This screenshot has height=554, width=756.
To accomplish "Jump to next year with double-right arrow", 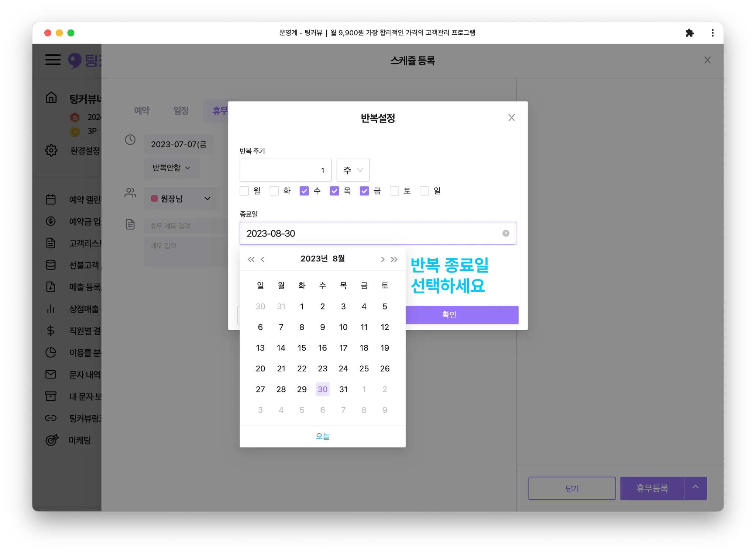I will coord(394,259).
